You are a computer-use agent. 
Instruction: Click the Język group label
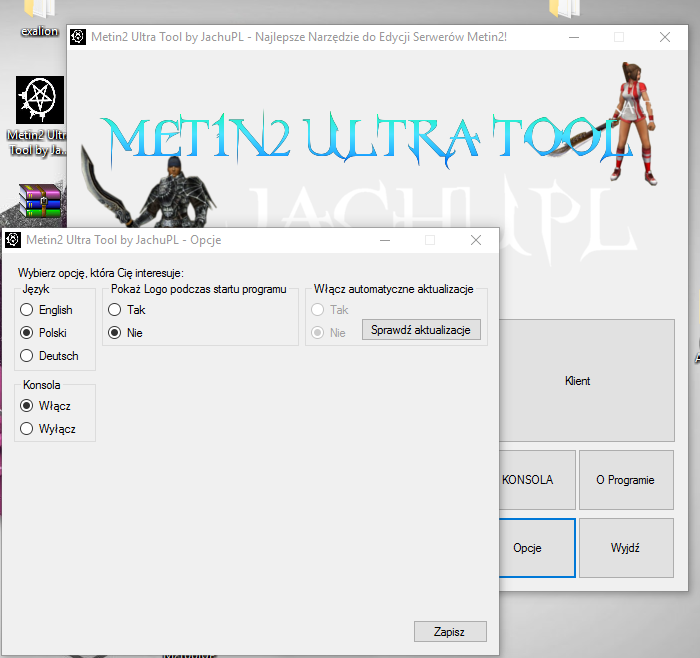point(36,289)
